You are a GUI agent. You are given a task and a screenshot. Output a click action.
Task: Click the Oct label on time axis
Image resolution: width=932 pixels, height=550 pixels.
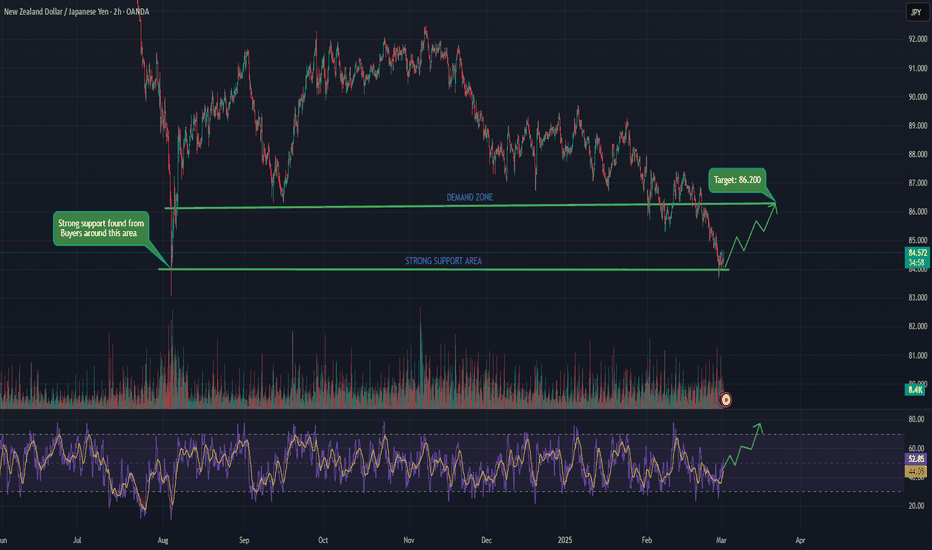[x=323, y=540]
